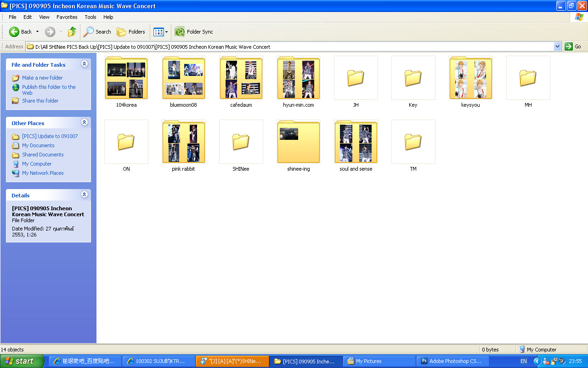Viewport: 588px width, 368px height.
Task: Launch Folder Sync from the toolbar
Action: click(194, 32)
